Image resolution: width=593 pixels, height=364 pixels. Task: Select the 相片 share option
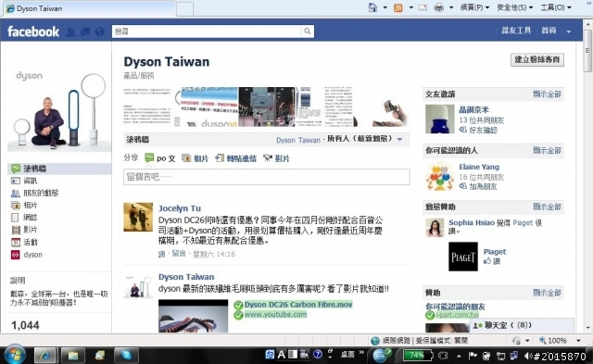[x=195, y=158]
